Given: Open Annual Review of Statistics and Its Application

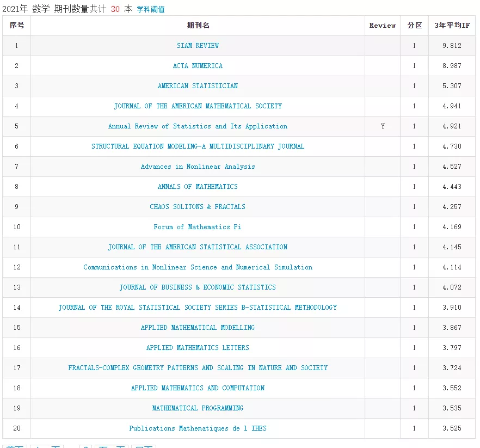Looking at the screenshot, I should tap(198, 126).
